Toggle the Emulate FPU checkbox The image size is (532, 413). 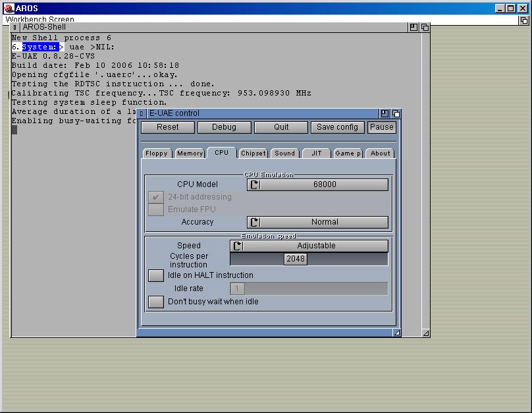tap(156, 209)
